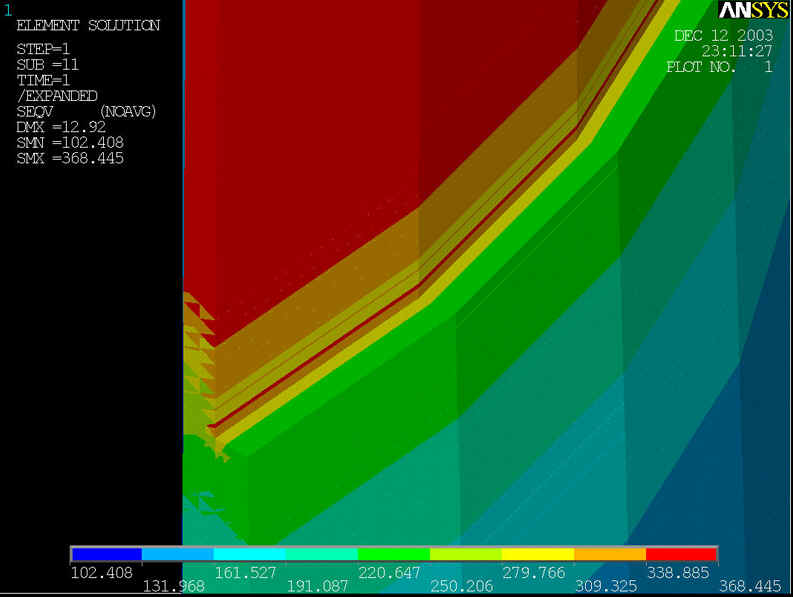
Task: Click the legend value 309.325
Action: tap(606, 586)
